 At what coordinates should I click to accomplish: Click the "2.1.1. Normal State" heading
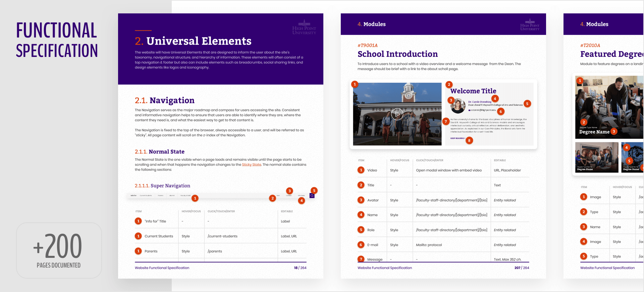160,152
